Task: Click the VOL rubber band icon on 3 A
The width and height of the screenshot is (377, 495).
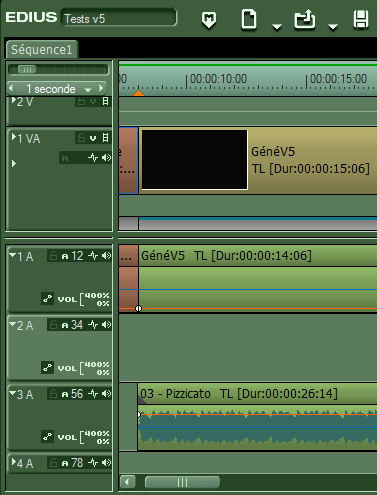Action: [47, 436]
